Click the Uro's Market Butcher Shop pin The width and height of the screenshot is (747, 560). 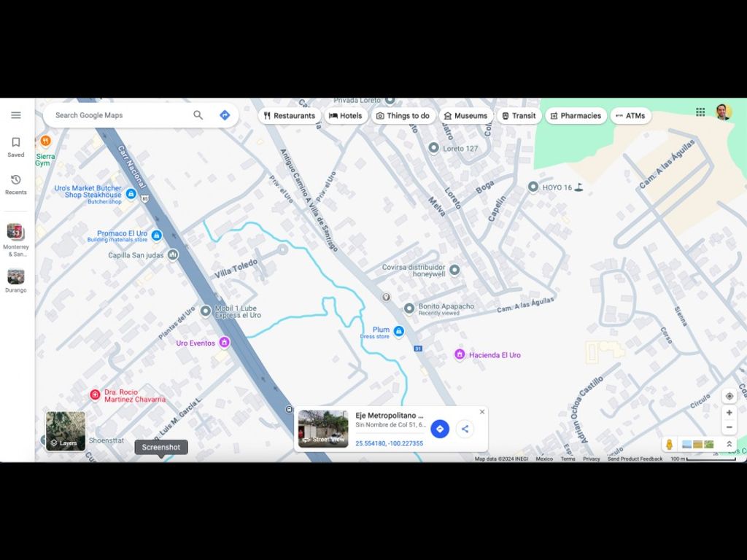(131, 194)
